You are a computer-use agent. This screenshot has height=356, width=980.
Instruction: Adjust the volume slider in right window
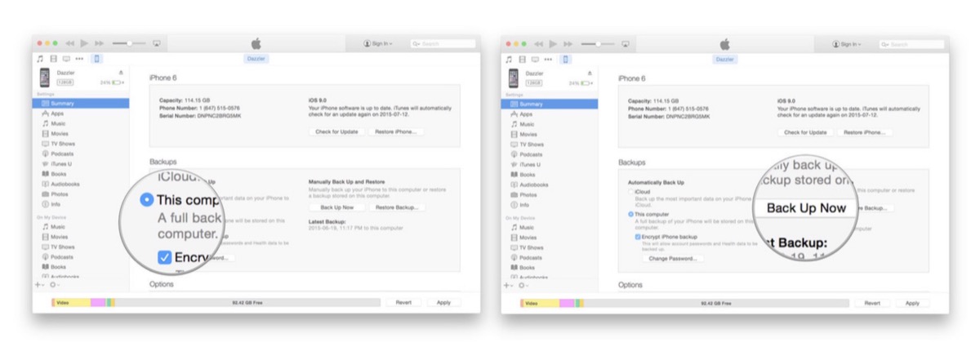click(x=597, y=42)
